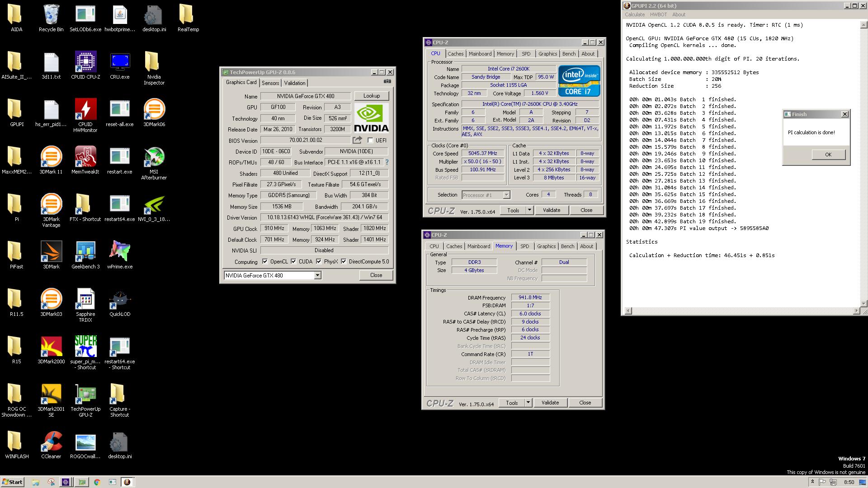Show hidden system tray icons arrow

point(812,482)
